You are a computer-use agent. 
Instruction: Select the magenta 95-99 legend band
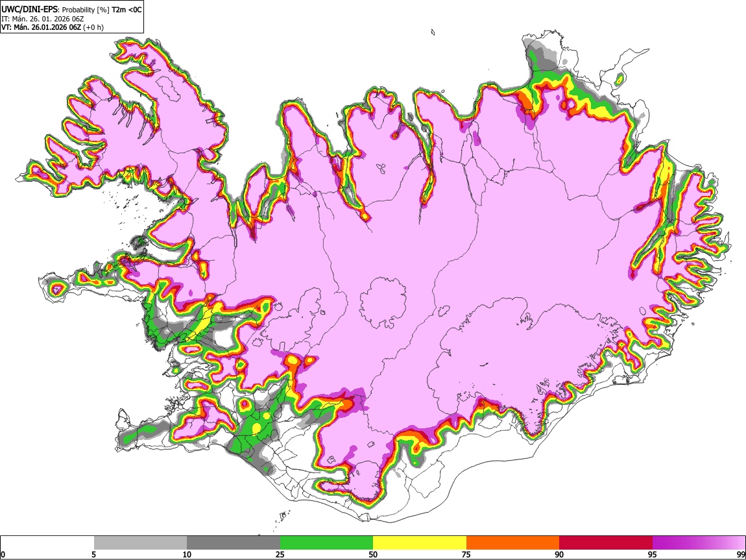[699, 543]
